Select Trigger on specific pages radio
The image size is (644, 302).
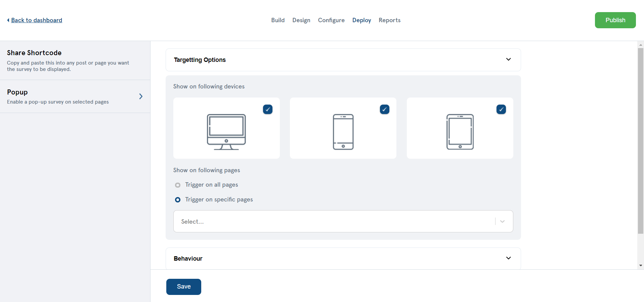pyautogui.click(x=178, y=200)
